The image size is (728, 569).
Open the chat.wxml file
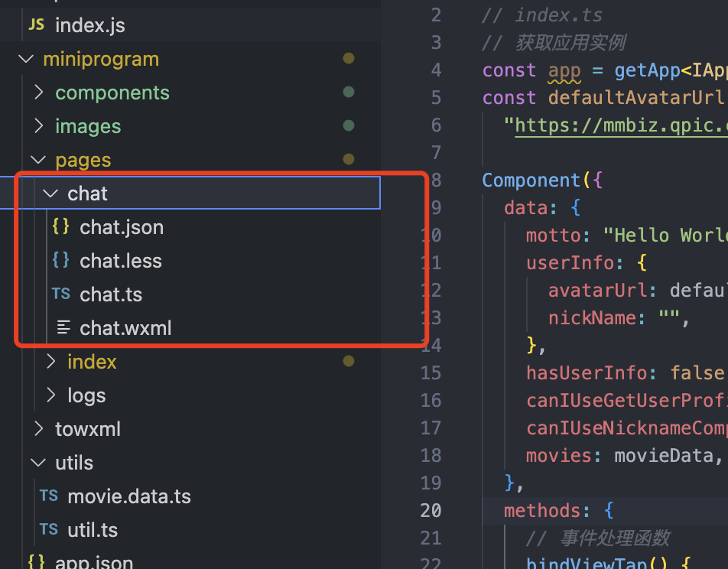(x=125, y=328)
